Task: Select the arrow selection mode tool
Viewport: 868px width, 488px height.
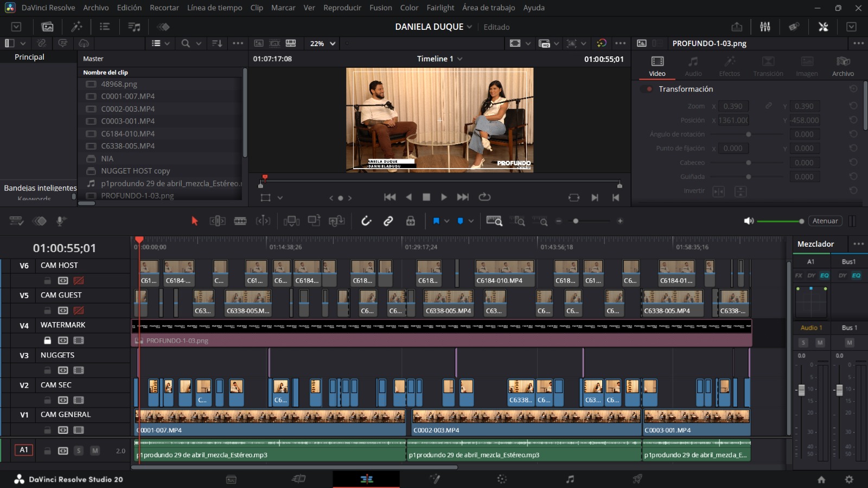Action: tap(195, 221)
